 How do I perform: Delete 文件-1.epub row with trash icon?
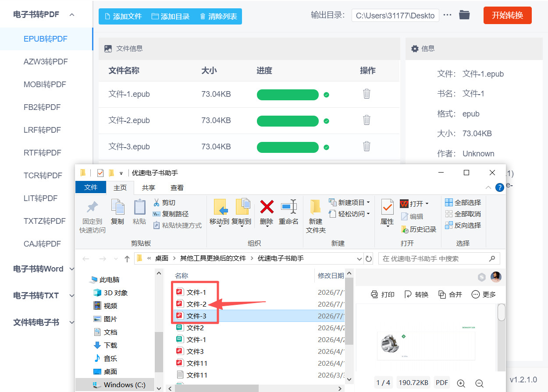367,94
